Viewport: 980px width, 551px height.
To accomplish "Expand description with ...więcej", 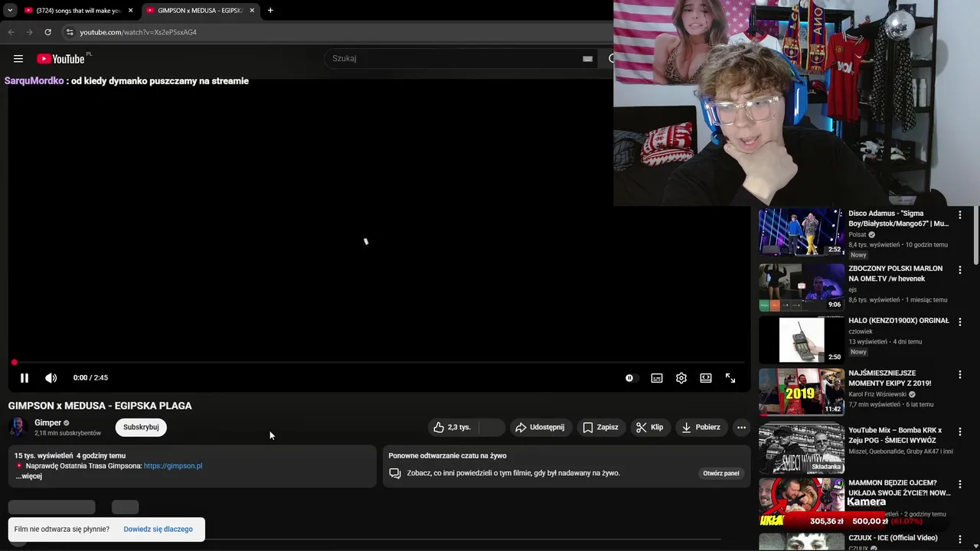I will tap(29, 476).
